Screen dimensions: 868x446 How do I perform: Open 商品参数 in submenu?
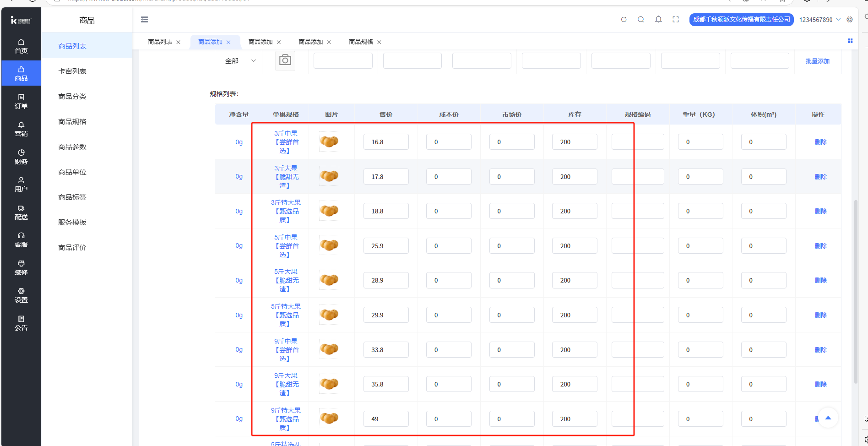72,147
